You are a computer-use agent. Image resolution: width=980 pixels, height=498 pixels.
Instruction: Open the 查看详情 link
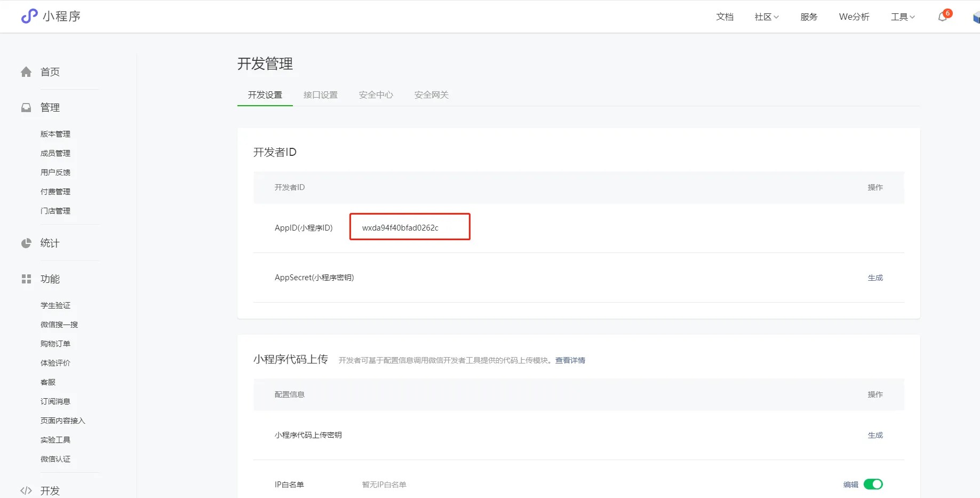pos(570,360)
